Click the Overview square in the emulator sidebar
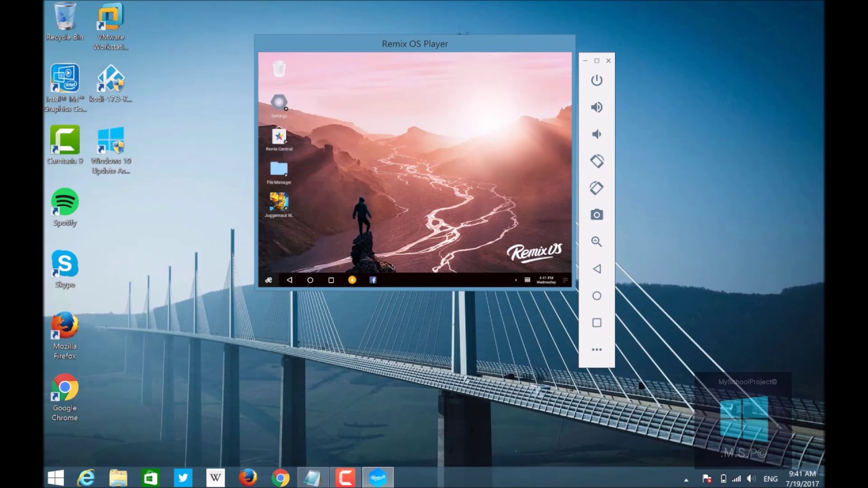The image size is (868, 488). click(597, 323)
